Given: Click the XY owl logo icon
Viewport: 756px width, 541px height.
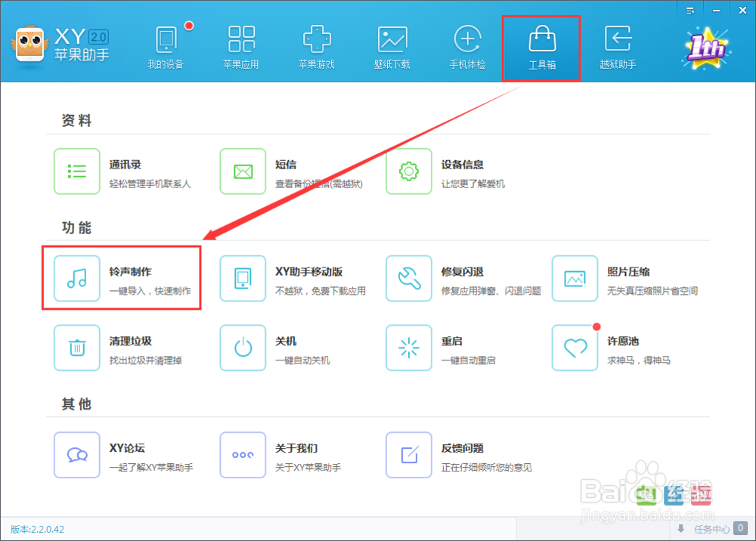Looking at the screenshot, I should pos(30,45).
